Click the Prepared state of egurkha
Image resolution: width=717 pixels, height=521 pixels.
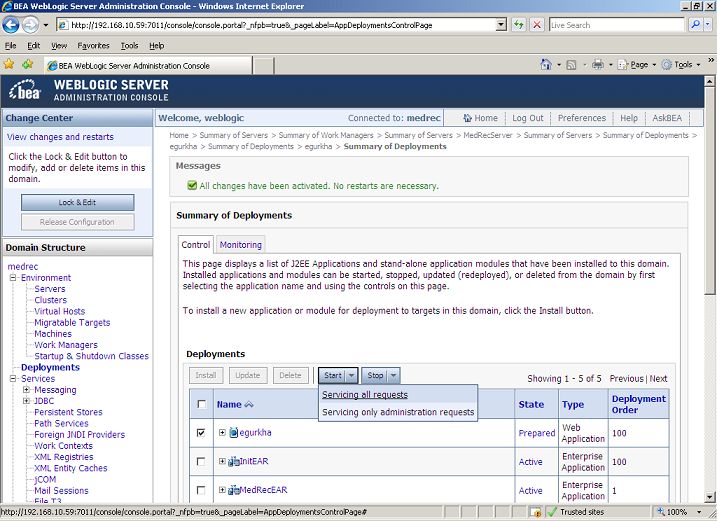click(536, 433)
